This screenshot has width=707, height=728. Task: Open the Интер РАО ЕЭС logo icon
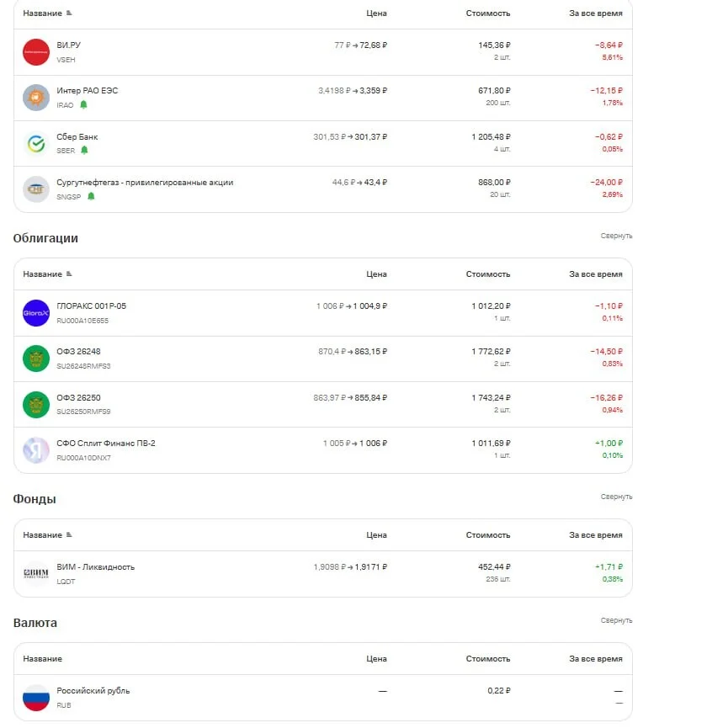(35, 98)
